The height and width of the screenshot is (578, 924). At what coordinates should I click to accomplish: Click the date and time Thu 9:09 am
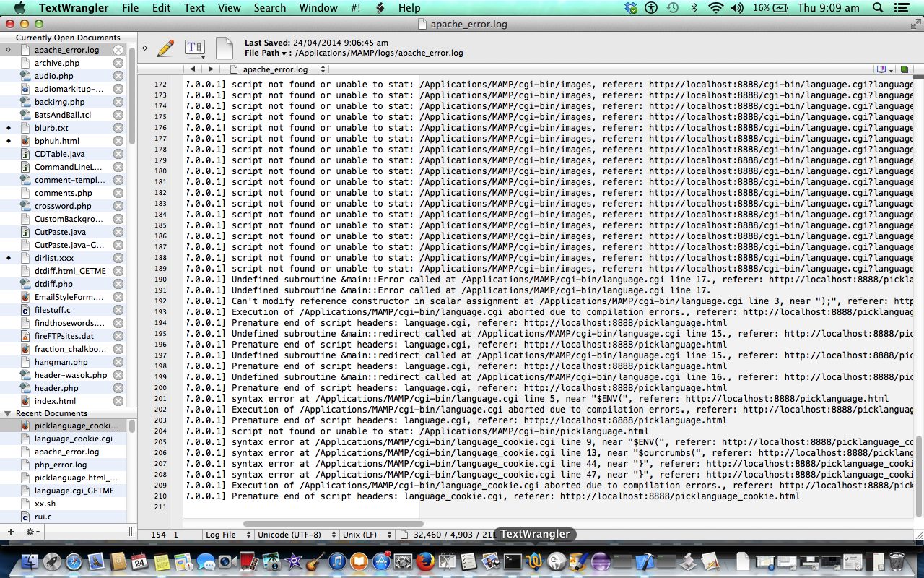click(x=828, y=8)
